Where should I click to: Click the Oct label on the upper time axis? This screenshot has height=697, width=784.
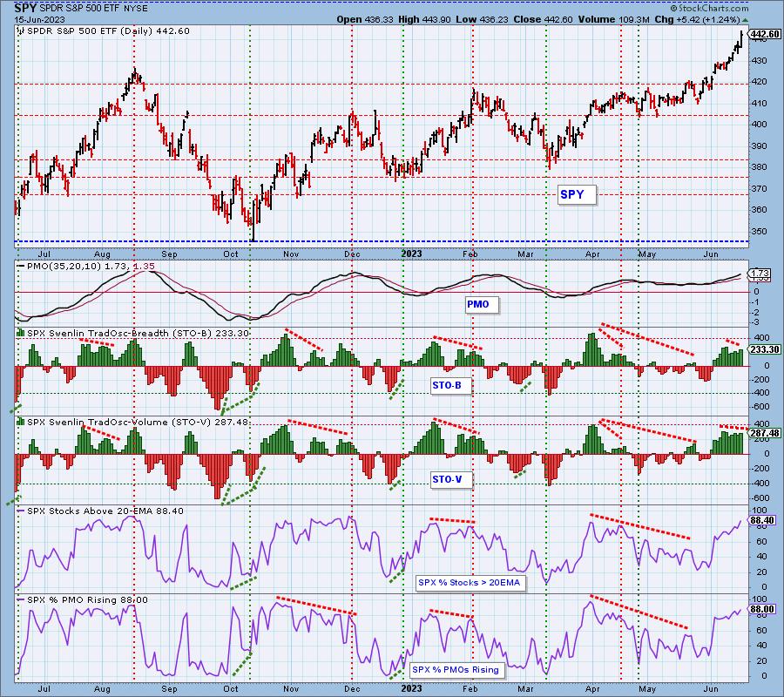click(231, 254)
